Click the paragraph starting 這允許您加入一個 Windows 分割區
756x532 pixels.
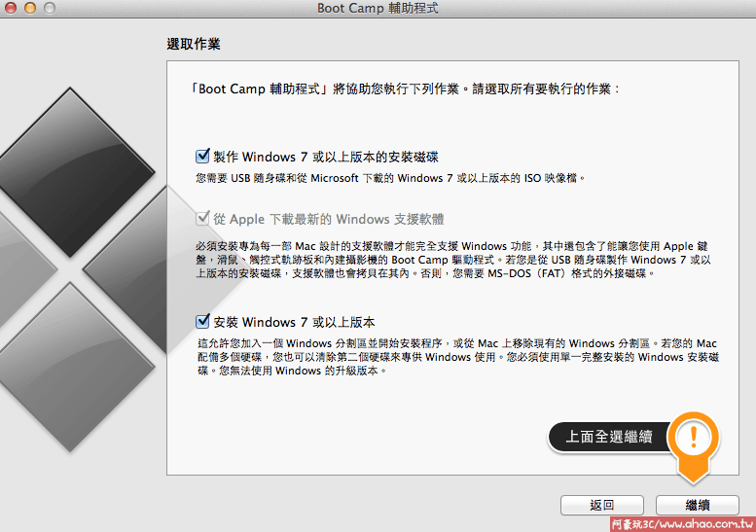pyautogui.click(x=458, y=357)
